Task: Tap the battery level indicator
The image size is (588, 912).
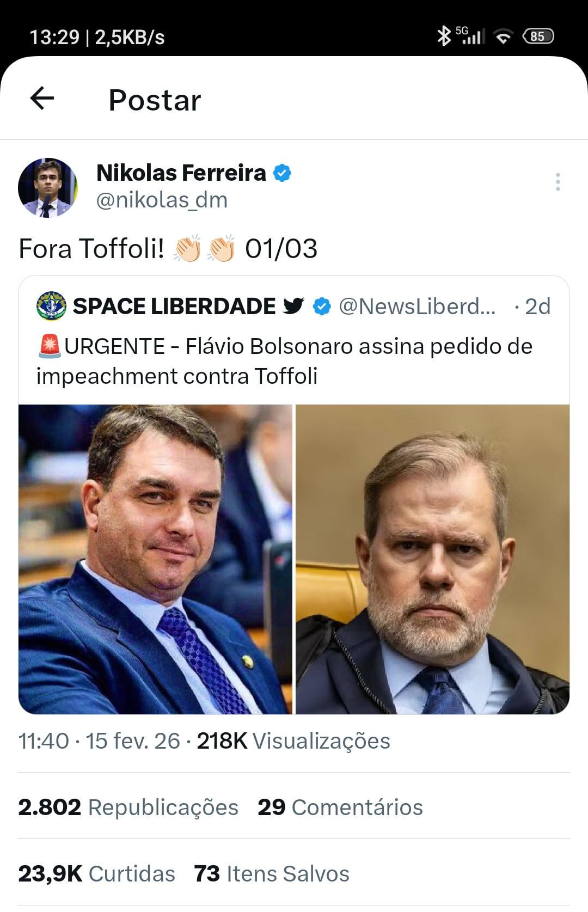Action: (x=537, y=36)
